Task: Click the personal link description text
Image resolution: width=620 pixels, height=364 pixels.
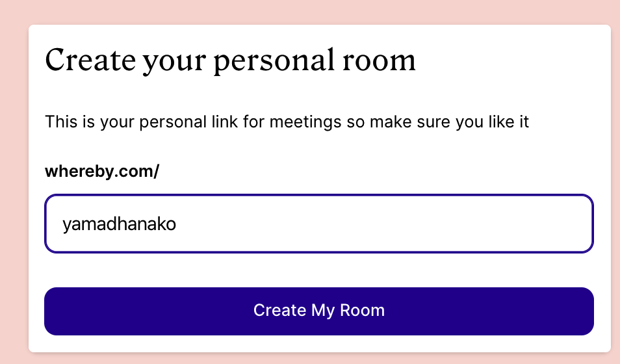Action: tap(287, 122)
